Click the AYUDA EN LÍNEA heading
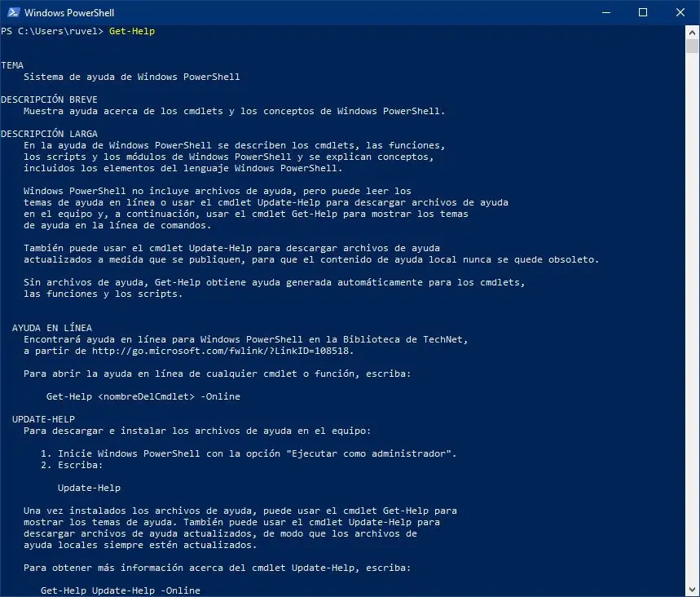Viewport: 700px width, 597px height. [52, 328]
